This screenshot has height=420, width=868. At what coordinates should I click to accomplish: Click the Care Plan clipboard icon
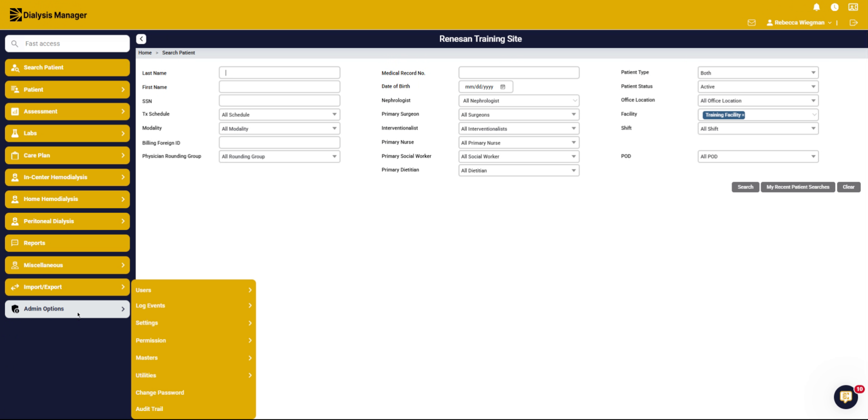point(15,156)
